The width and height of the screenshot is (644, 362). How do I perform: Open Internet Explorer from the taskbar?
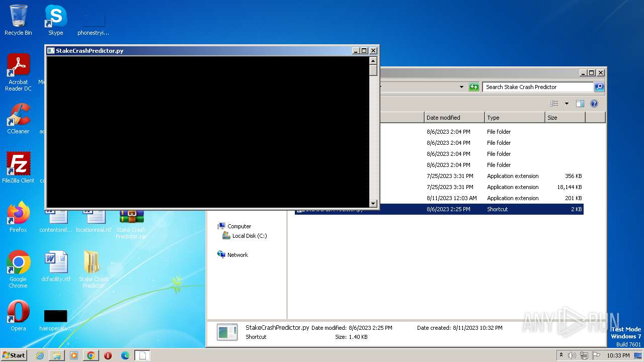40,355
